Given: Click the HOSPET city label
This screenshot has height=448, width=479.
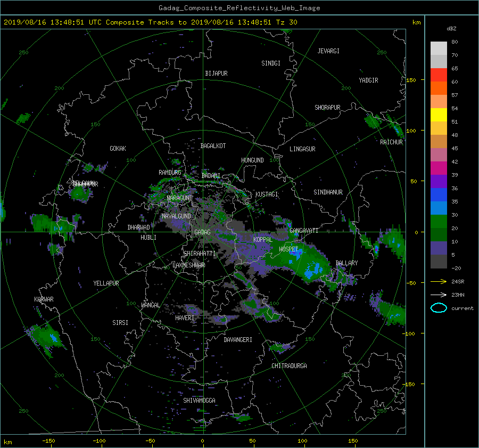Looking at the screenshot, I should 288,249.
